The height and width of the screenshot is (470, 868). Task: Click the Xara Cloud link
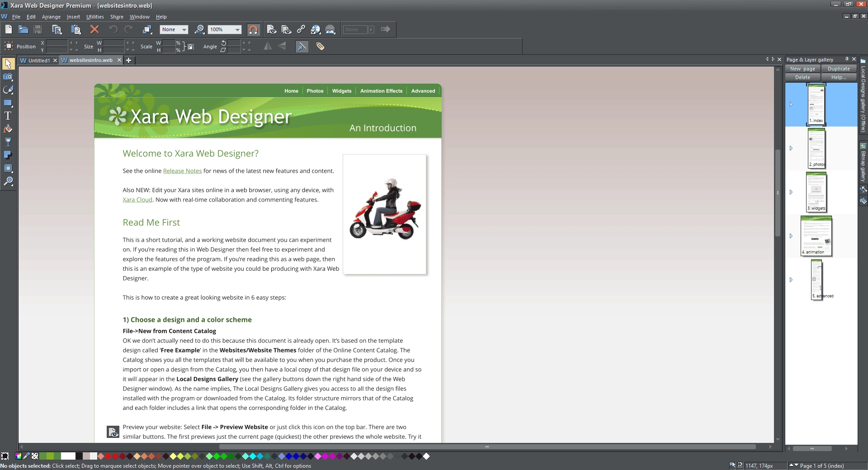[137, 200]
